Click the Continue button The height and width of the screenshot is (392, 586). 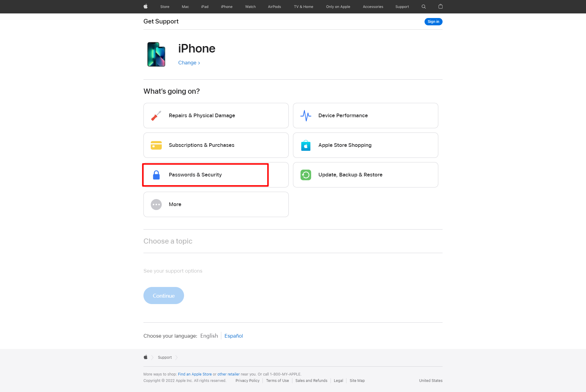164,296
